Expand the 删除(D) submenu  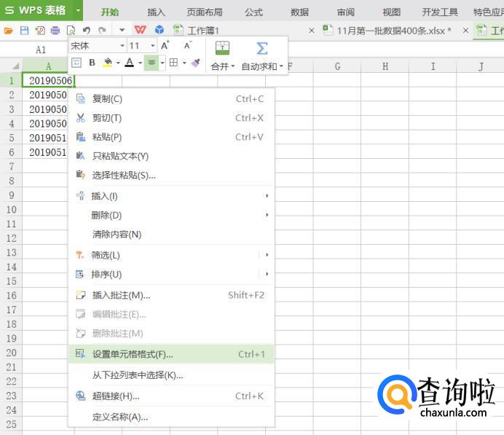[x=171, y=215]
